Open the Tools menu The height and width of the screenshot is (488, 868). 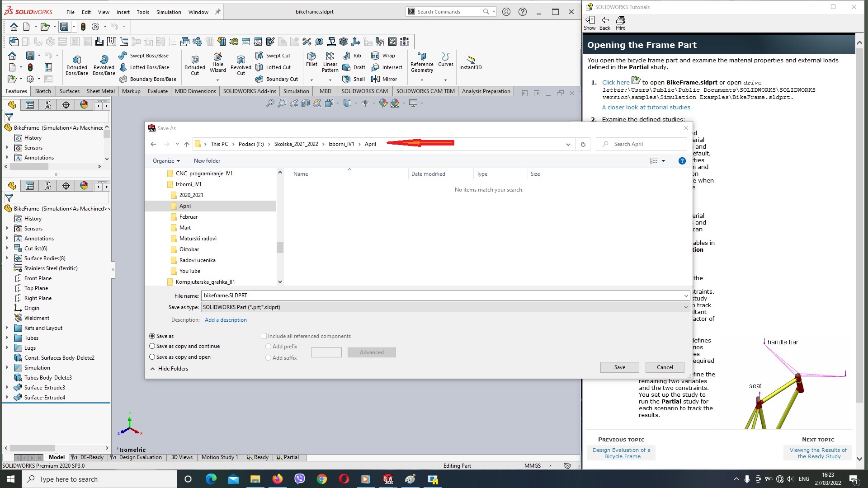click(x=143, y=12)
